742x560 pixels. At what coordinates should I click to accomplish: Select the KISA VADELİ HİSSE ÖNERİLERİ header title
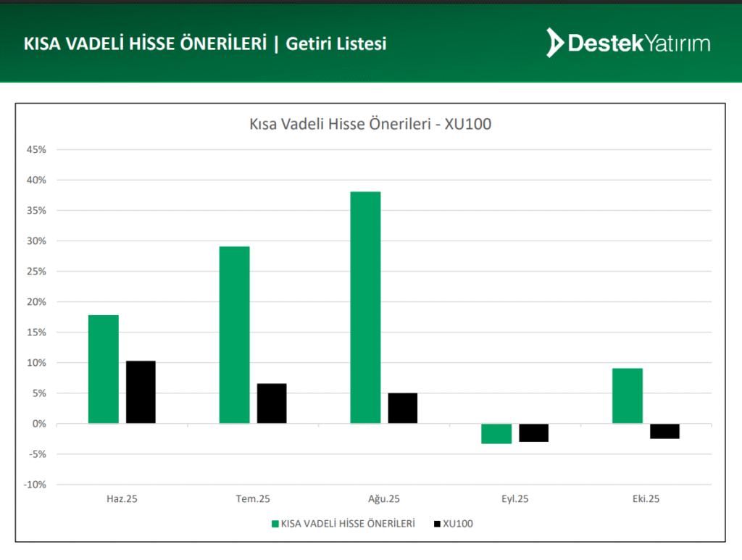(146, 43)
